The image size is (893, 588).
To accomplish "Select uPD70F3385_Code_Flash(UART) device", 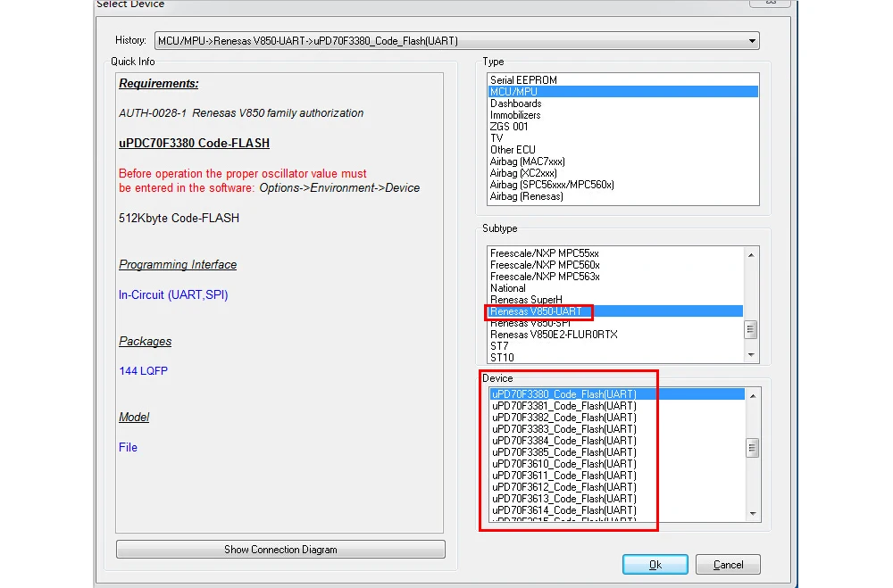I will point(617,452).
